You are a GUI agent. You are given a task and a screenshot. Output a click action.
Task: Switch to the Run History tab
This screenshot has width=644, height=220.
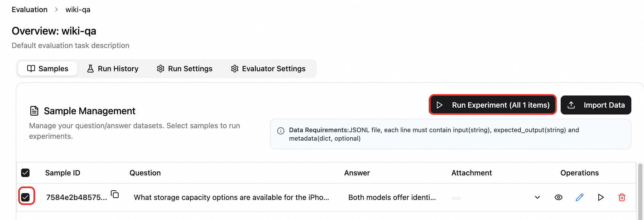(113, 69)
